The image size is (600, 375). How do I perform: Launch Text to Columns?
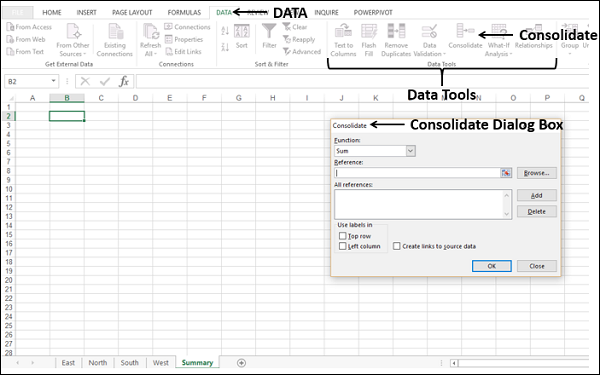click(343, 40)
